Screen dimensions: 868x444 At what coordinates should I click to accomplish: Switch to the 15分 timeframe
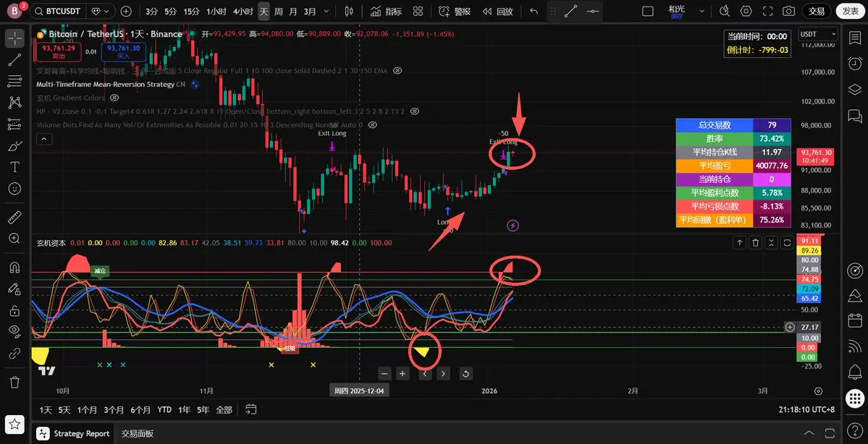(192, 11)
